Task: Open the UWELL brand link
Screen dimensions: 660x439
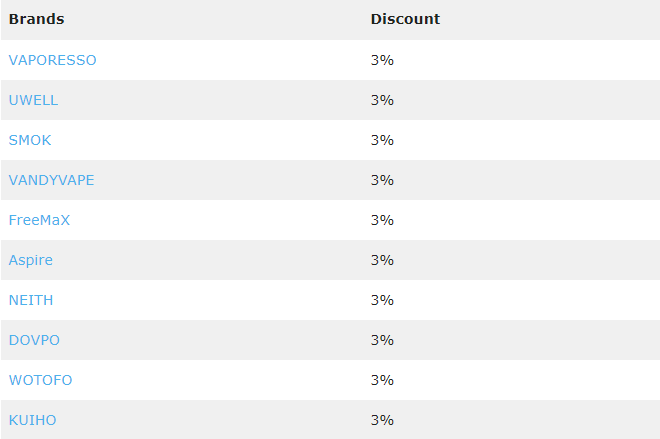Action: (33, 100)
